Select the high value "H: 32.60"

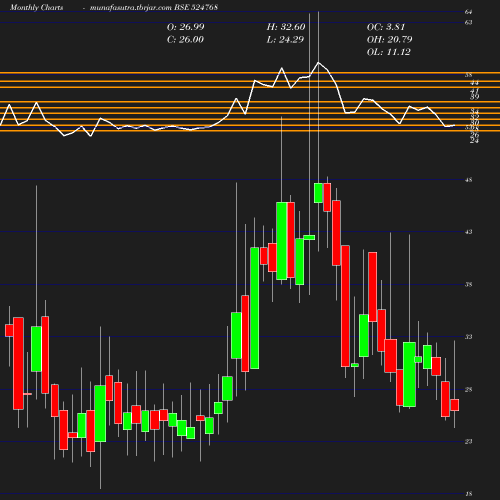click(286, 27)
